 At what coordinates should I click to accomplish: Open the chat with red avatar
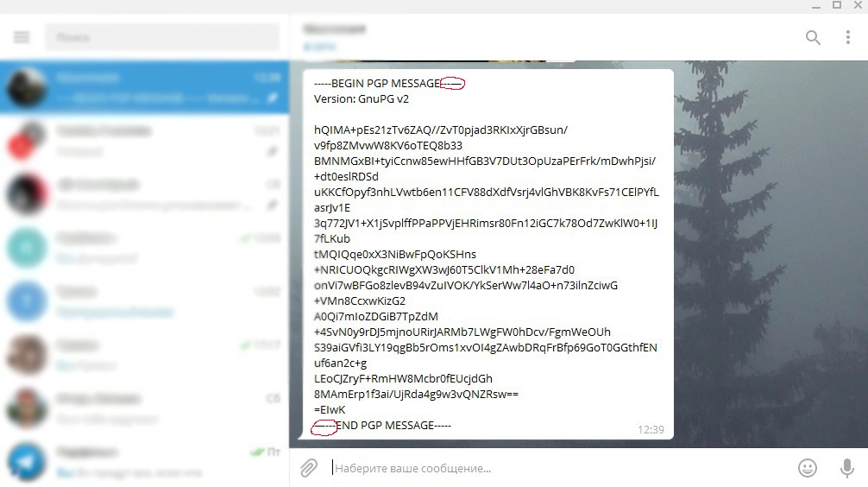(x=144, y=141)
